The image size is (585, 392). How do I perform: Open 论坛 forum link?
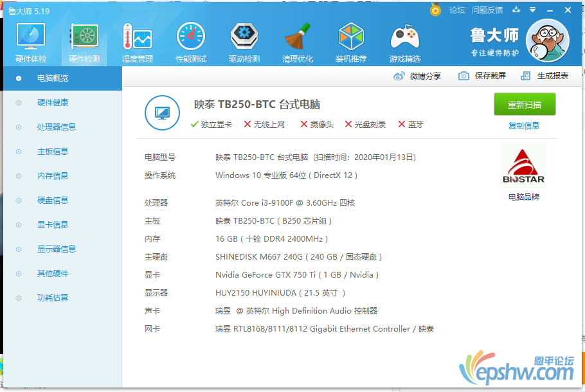pos(457,10)
